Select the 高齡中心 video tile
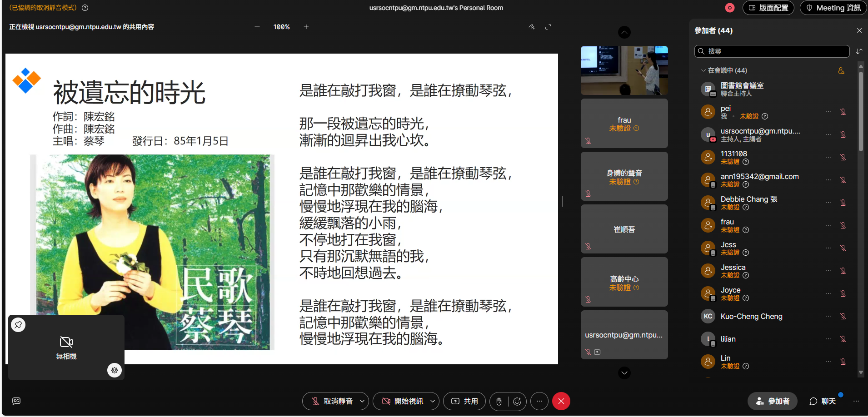868x417 pixels. [624, 282]
